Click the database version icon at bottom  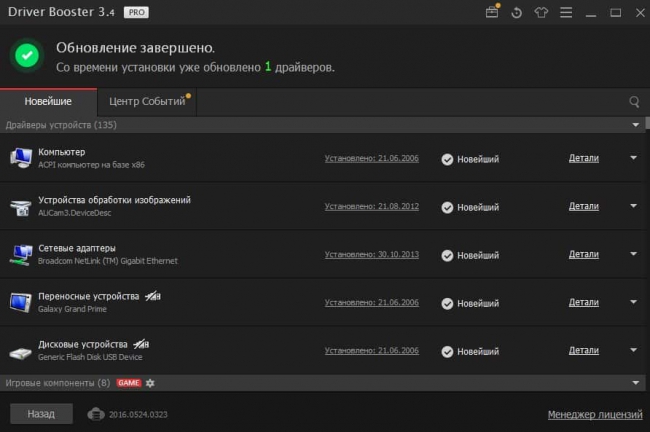[x=96, y=414]
